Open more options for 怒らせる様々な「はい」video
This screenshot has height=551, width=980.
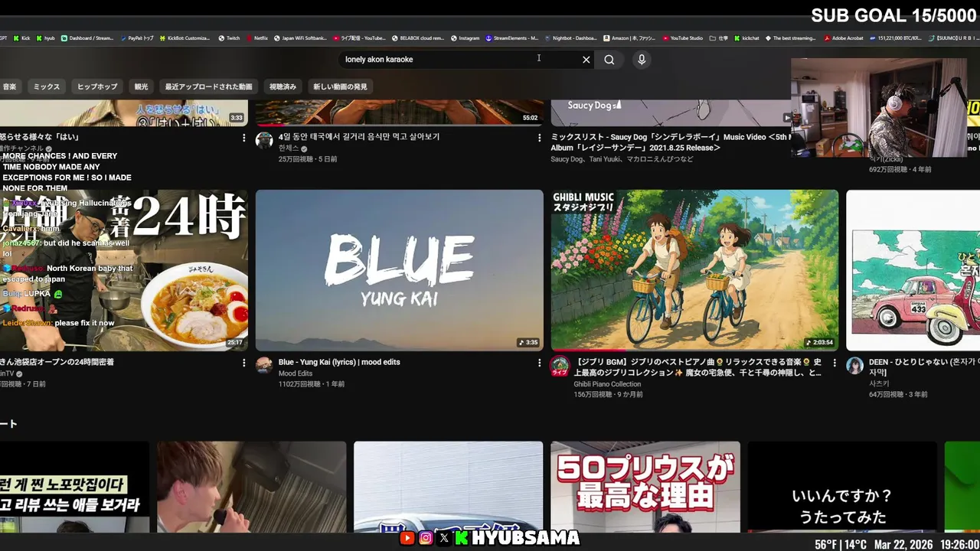243,138
